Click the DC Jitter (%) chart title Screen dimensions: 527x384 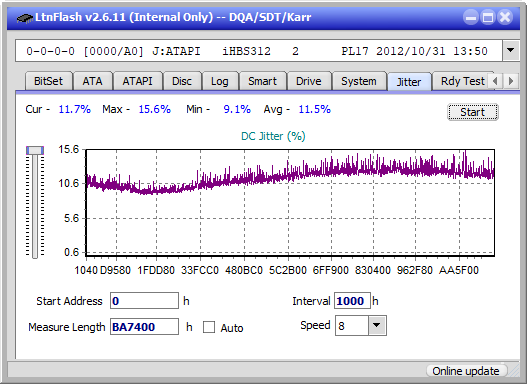coord(273,136)
